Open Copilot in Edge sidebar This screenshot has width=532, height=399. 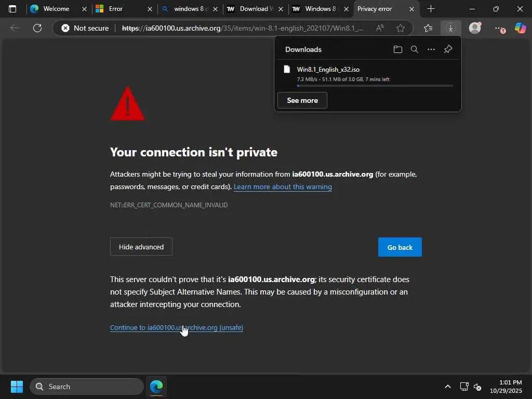pos(520,28)
